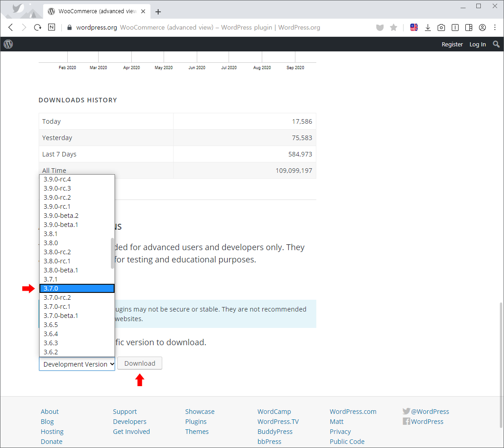Toggle the shield blocker icon
The height and width of the screenshot is (448, 504).
coord(380,28)
